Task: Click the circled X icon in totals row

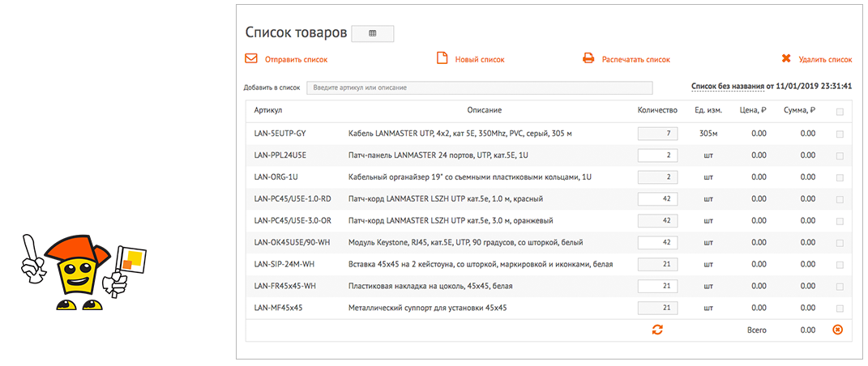Action: tap(837, 330)
